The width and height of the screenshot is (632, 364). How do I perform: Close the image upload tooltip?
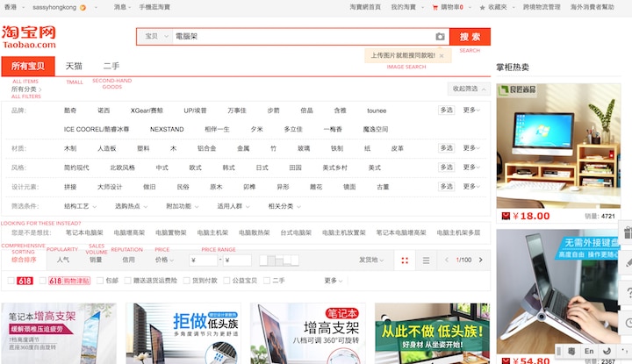442,55
